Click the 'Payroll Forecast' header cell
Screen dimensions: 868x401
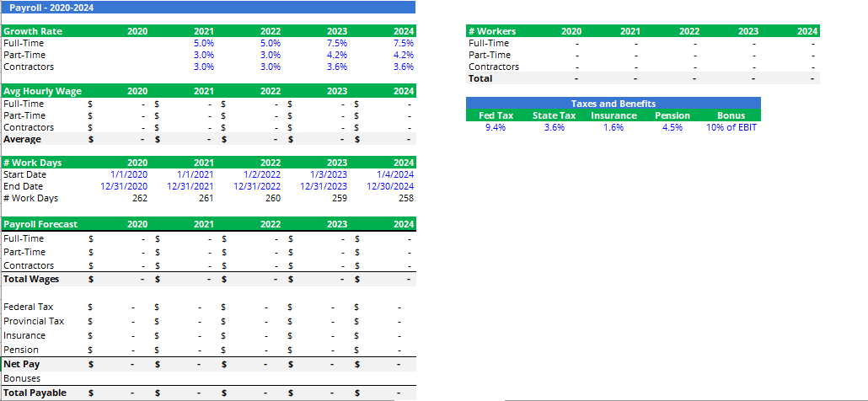point(40,225)
